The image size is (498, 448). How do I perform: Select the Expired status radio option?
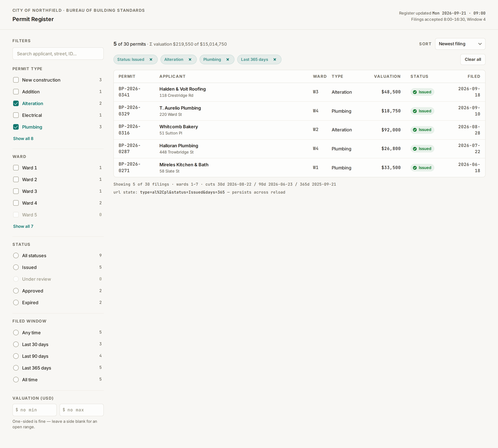click(x=16, y=302)
